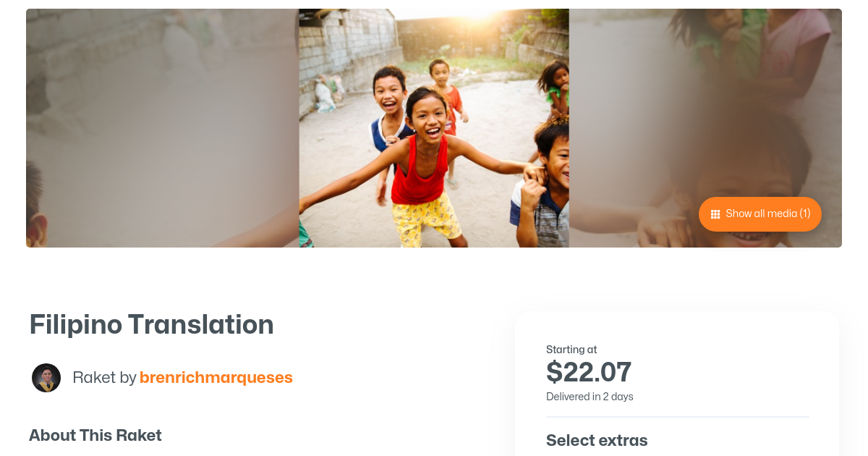Click the $22.07 price

(x=588, y=372)
